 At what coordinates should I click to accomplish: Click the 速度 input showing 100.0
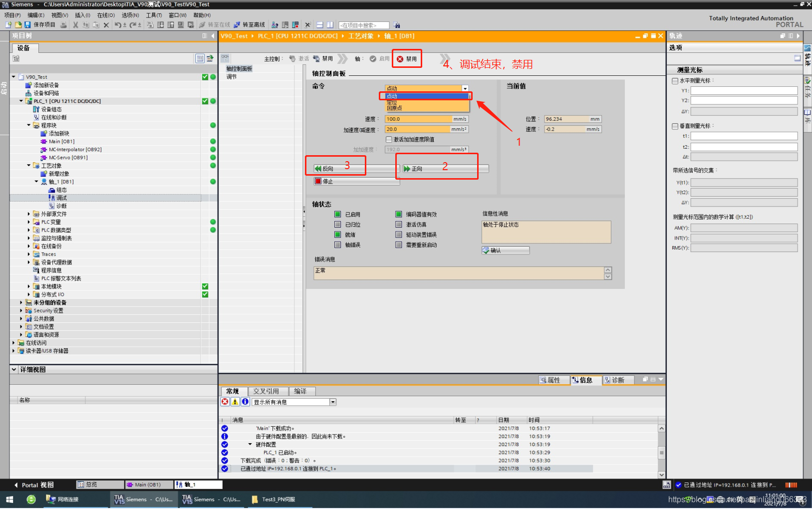point(418,119)
